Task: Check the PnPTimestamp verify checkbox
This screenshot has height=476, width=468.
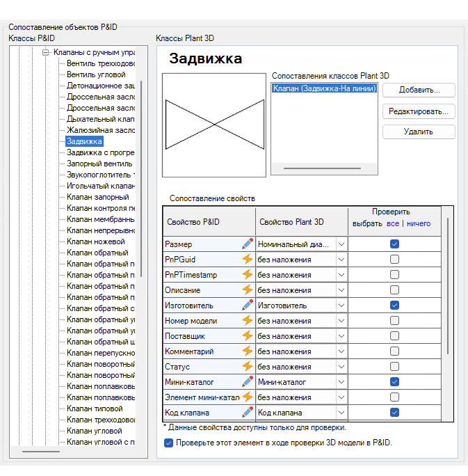Action: click(394, 274)
